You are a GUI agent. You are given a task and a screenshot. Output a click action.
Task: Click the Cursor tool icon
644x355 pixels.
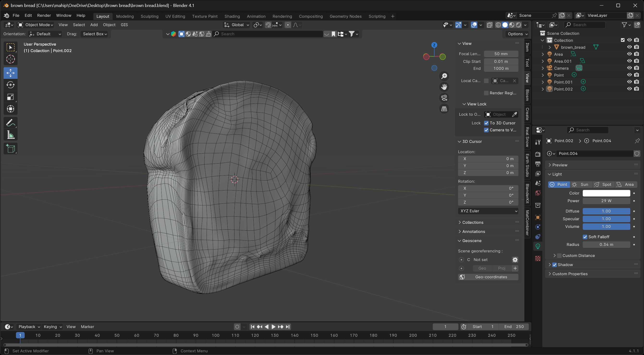tap(11, 59)
